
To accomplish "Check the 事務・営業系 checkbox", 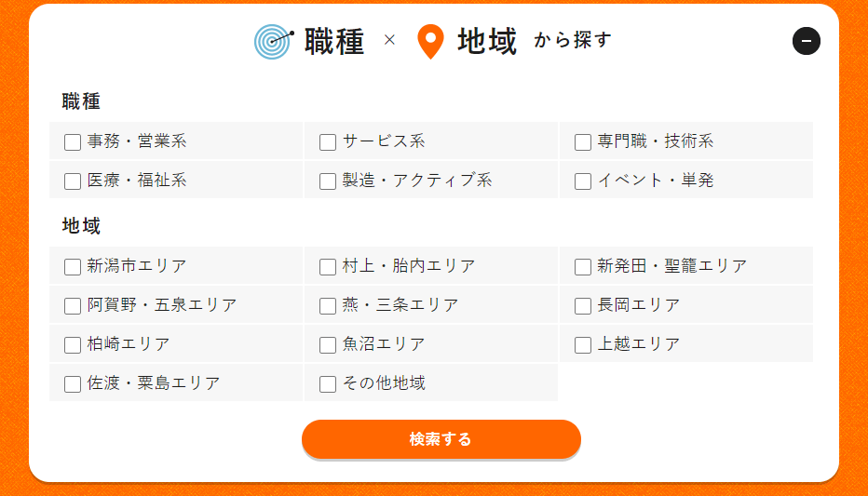I will [73, 142].
